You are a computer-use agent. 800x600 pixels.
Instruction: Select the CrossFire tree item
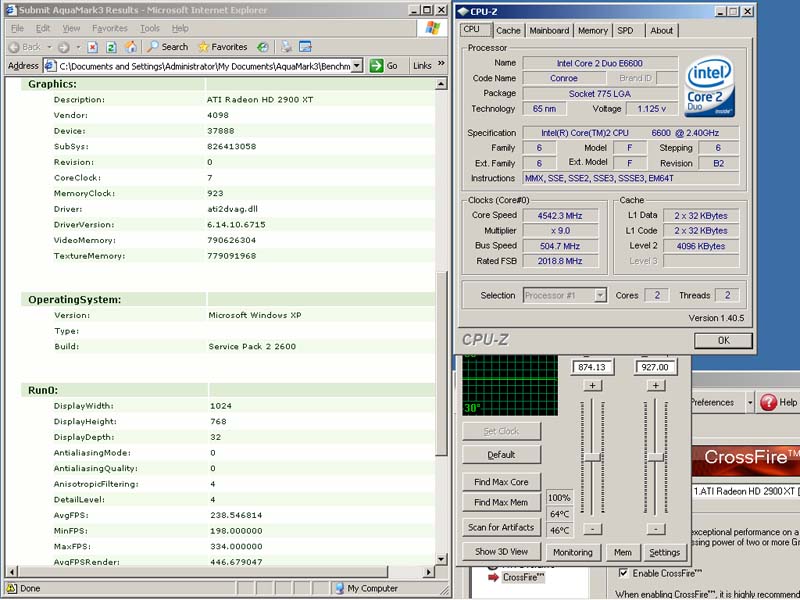pos(523,577)
